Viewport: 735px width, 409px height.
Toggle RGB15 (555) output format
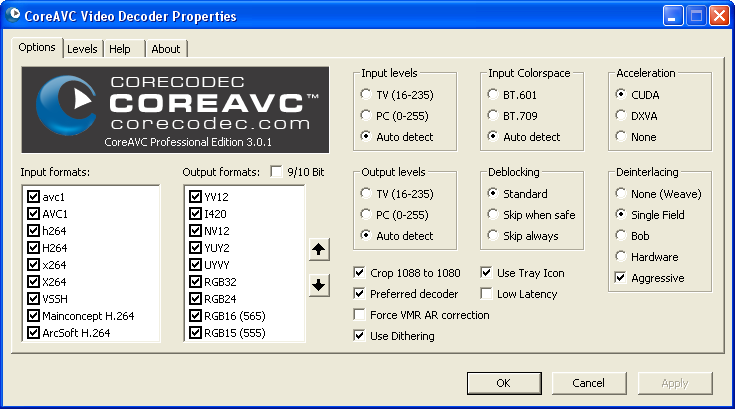click(195, 333)
